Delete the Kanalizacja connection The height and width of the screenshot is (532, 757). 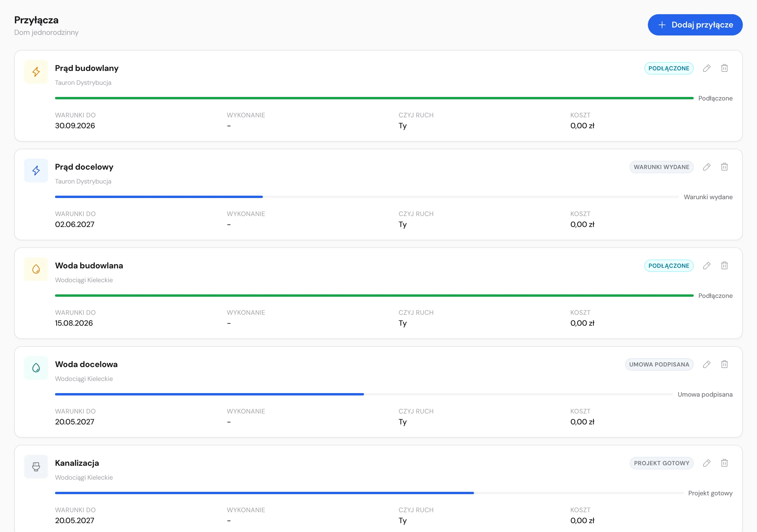click(724, 463)
